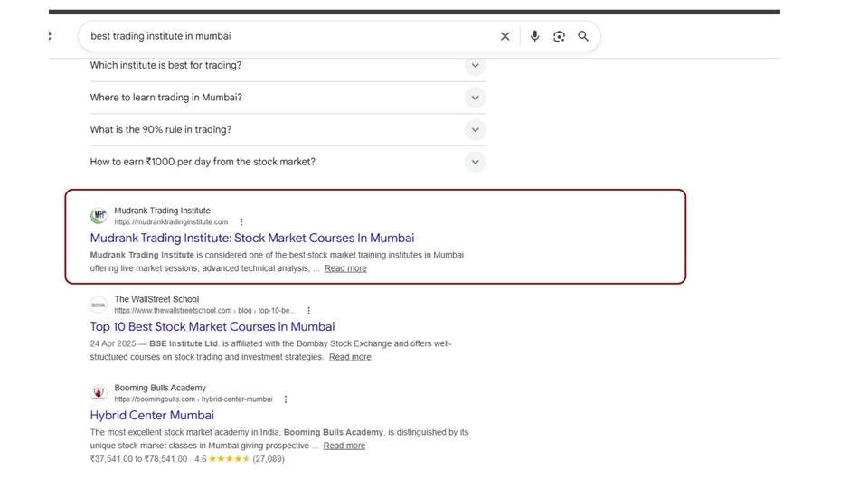Open search by image camera icon
868x488 pixels.
[559, 36]
